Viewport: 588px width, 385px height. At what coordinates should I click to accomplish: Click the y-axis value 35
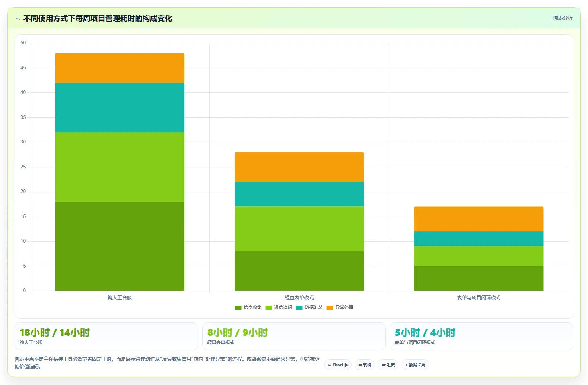pos(23,117)
